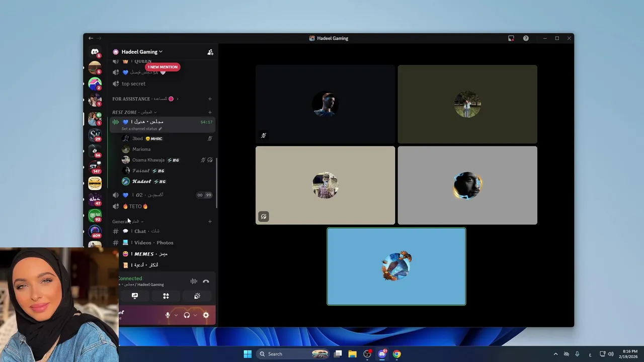The image size is (644, 362).
Task: Toggle headphone deafen in user panel
Action: (187, 315)
